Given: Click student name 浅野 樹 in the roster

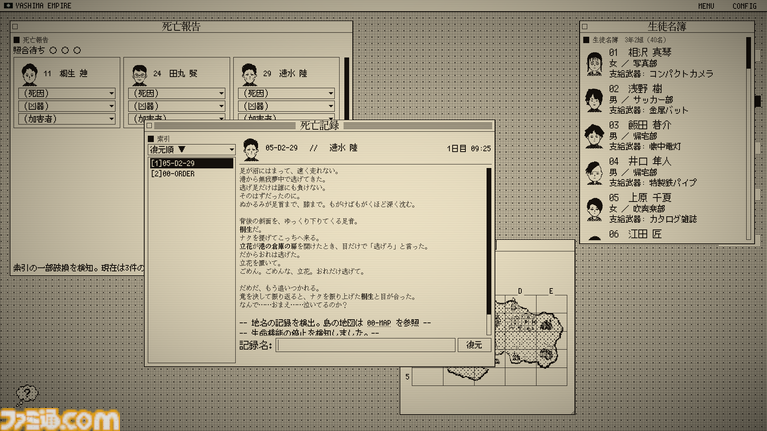Looking at the screenshot, I should coord(645,89).
